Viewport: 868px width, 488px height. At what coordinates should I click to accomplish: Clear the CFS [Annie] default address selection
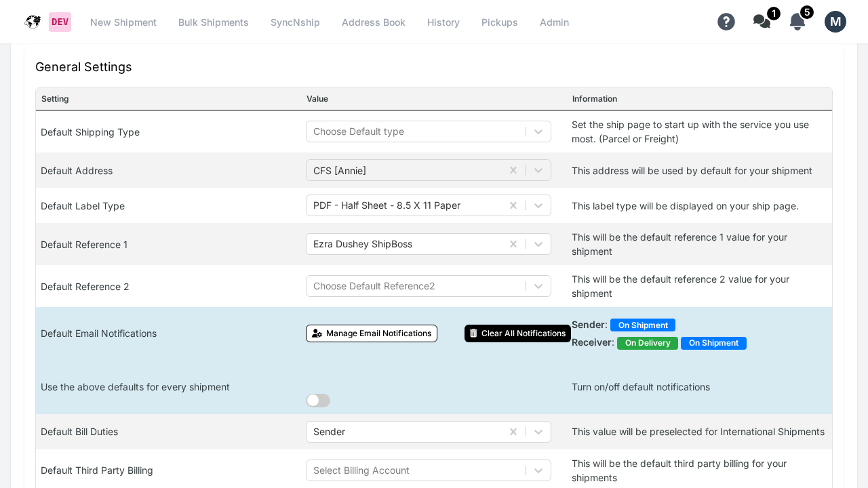click(513, 170)
